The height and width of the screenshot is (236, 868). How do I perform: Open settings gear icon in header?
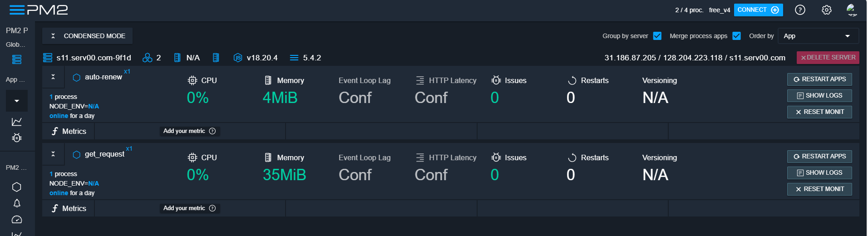[x=826, y=10]
